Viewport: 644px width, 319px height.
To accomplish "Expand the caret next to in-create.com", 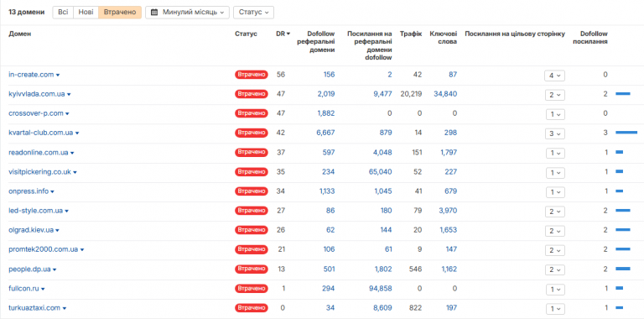I will click(58, 76).
